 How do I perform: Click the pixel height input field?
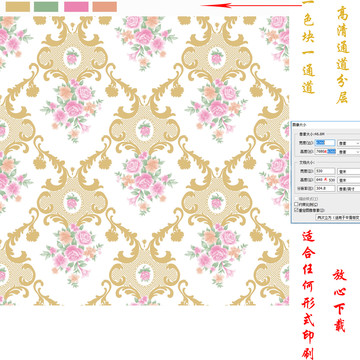click(x=325, y=151)
